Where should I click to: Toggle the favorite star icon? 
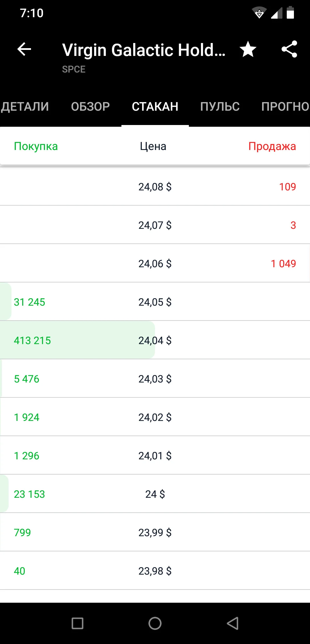pyautogui.click(x=248, y=49)
